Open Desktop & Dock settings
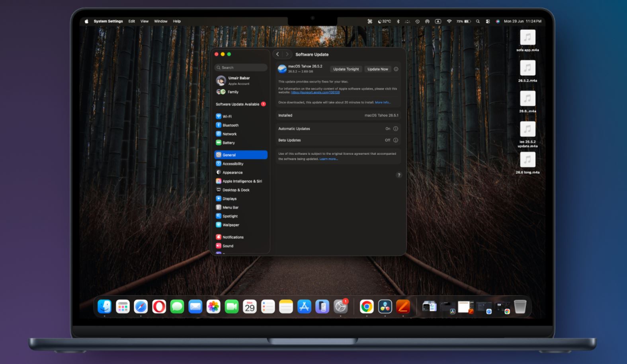The image size is (627, 364). click(241, 190)
